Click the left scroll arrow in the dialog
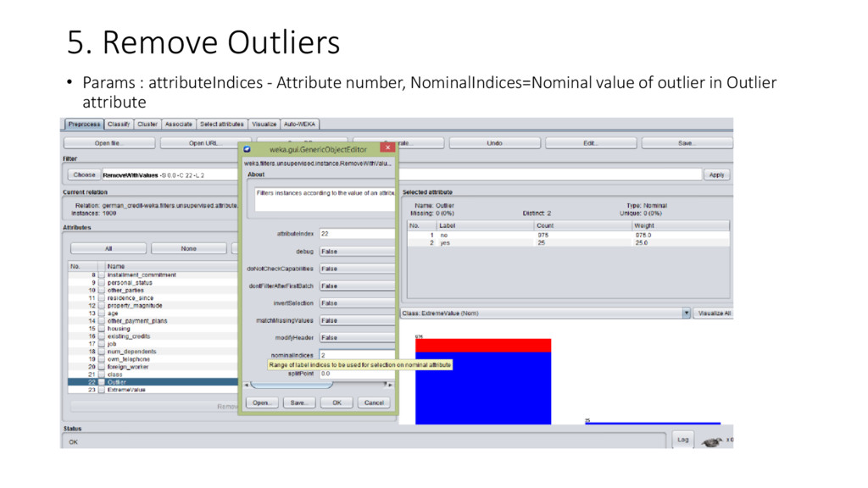The height and width of the screenshot is (488, 868). point(247,385)
